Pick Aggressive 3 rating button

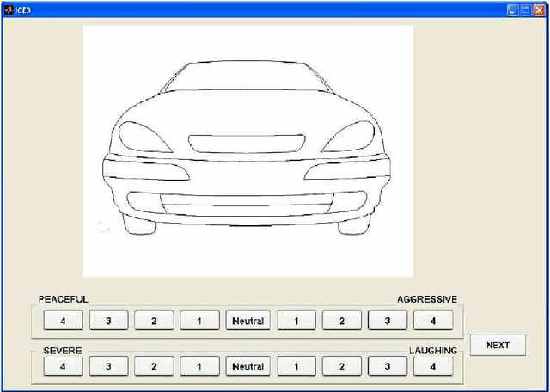[388, 321]
